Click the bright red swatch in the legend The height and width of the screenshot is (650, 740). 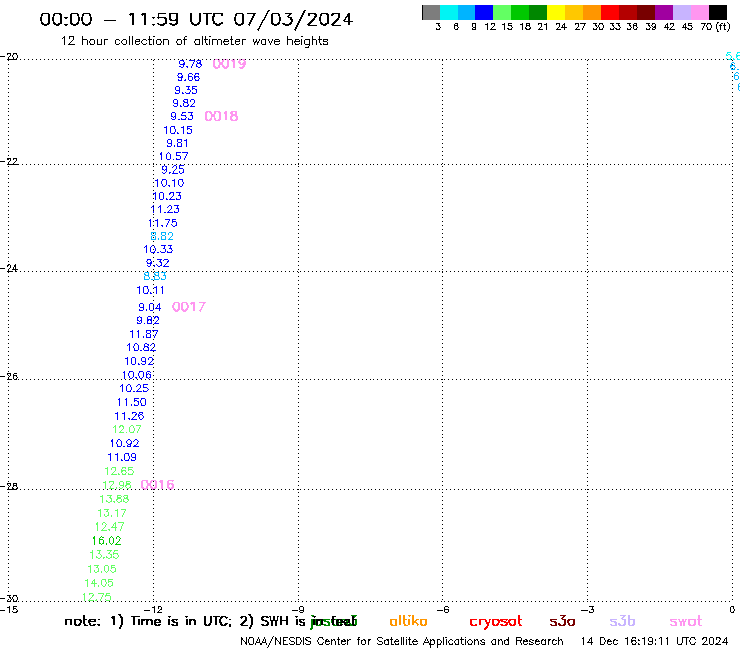[610, 12]
